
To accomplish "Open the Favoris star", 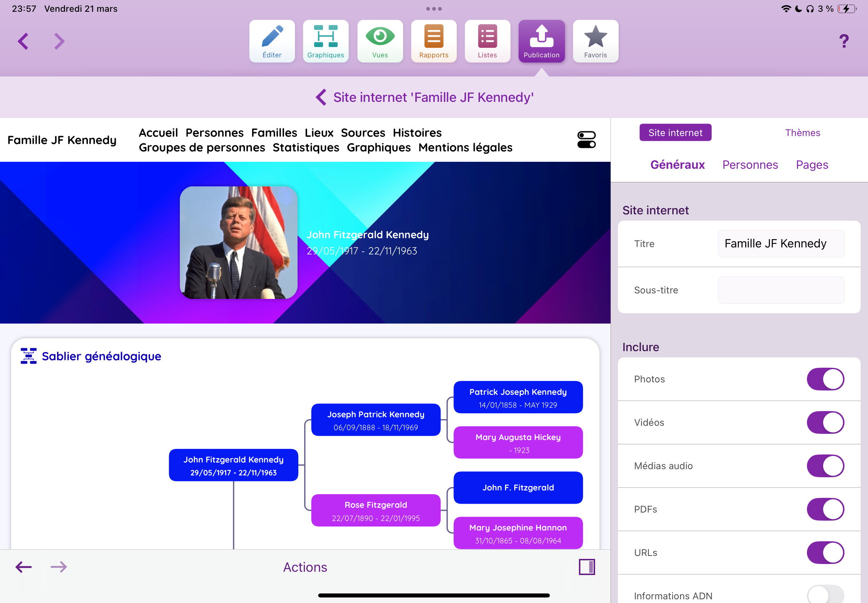I will pyautogui.click(x=595, y=41).
